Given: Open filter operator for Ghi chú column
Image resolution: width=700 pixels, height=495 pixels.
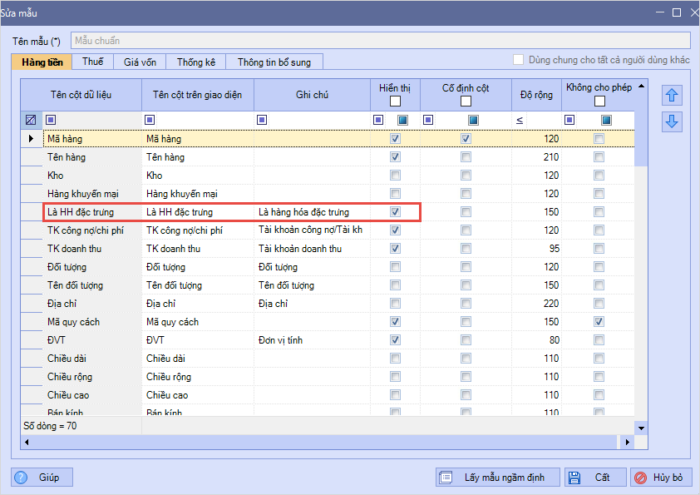Looking at the screenshot, I should pyautogui.click(x=262, y=120).
